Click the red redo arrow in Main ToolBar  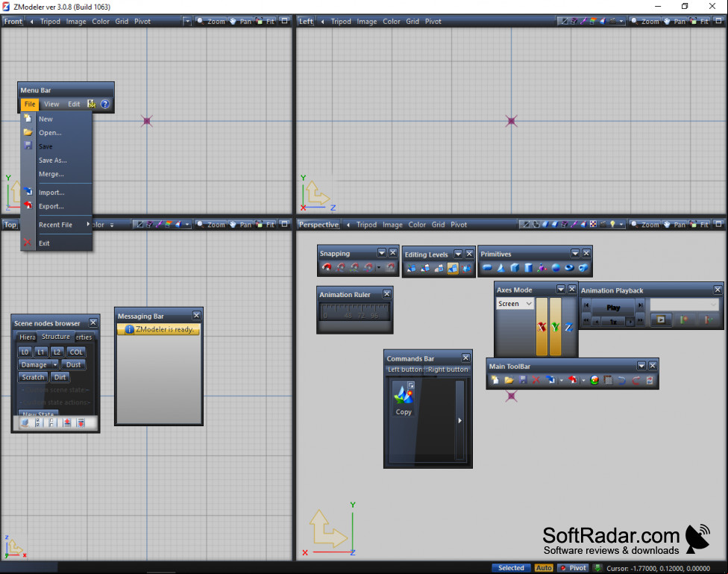(x=636, y=380)
